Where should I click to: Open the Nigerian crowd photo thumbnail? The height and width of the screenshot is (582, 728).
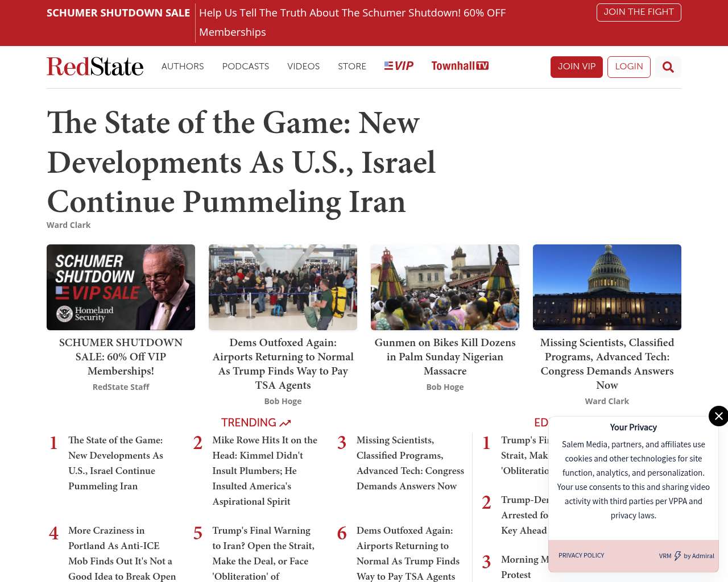[445, 287]
